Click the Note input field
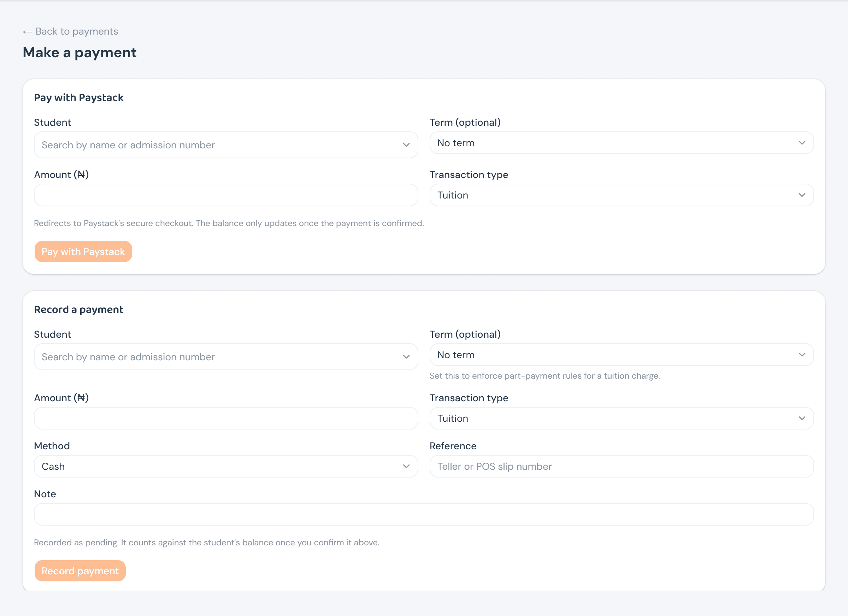 (x=424, y=514)
